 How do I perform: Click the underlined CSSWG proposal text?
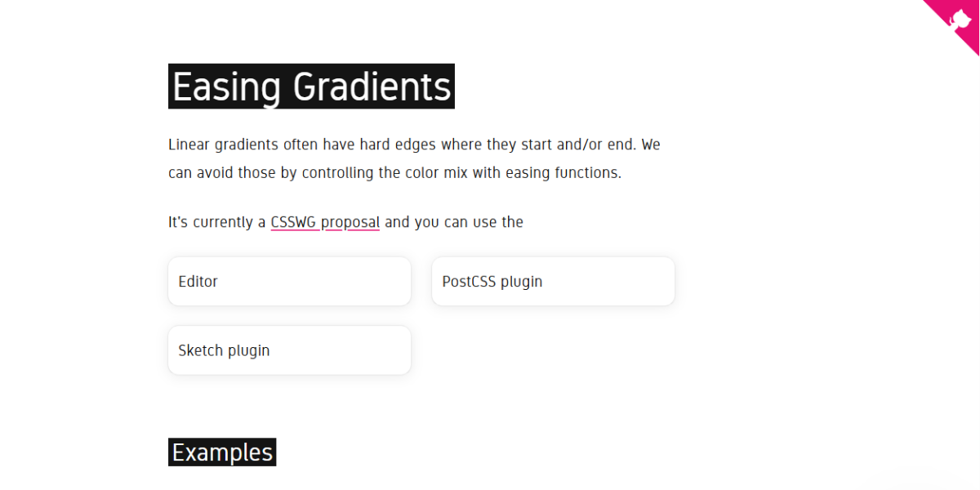[325, 221]
